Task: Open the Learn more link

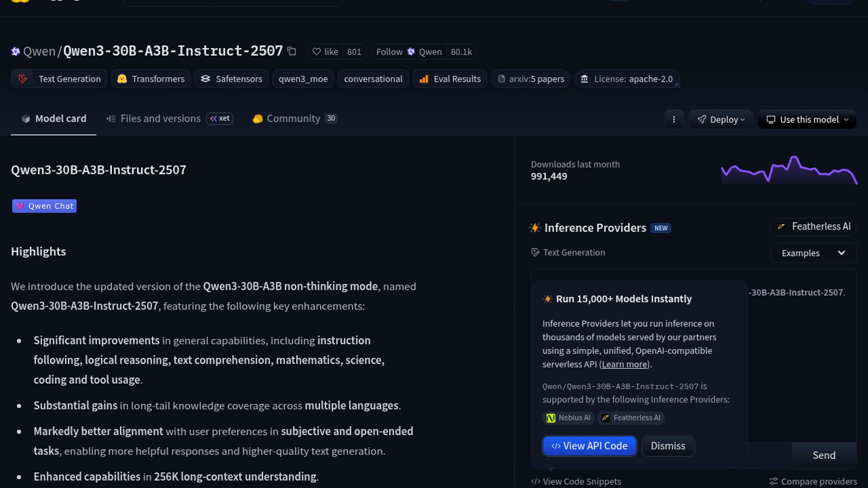Action: pos(624,365)
